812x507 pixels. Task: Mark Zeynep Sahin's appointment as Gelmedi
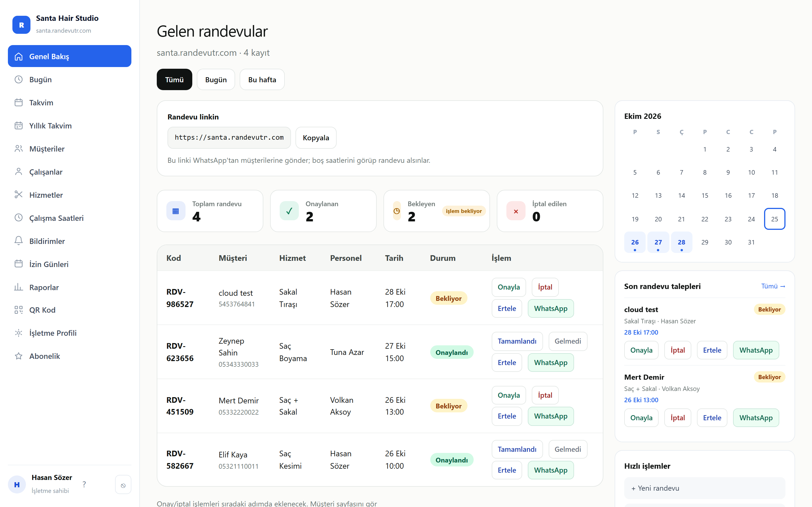[568, 341]
